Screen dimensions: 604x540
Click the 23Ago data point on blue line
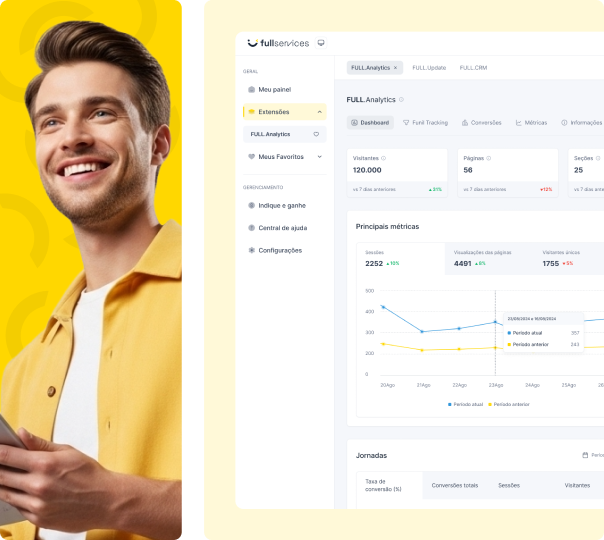click(x=495, y=322)
